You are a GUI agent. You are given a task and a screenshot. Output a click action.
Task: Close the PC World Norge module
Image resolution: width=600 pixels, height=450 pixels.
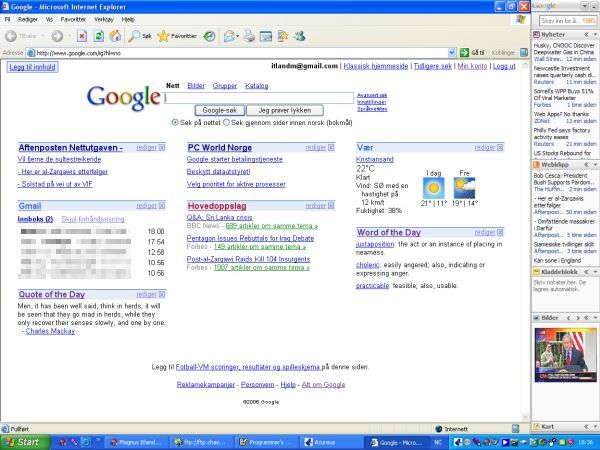point(331,147)
